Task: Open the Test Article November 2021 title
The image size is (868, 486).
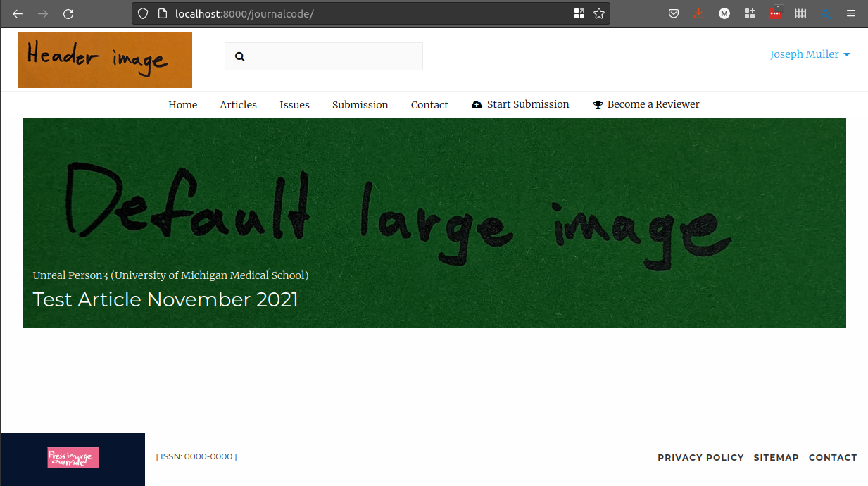Action: (x=165, y=299)
